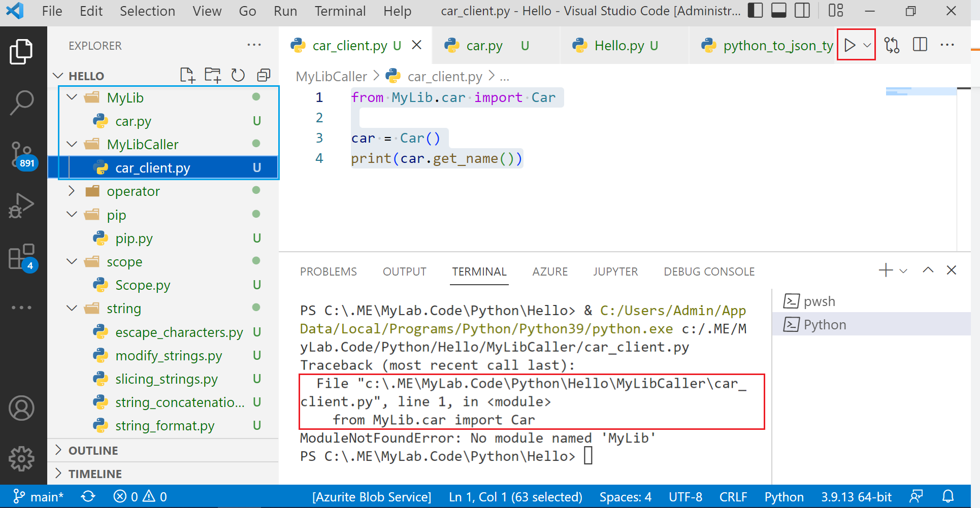
Task: Open notifications bell in status bar
Action: tap(948, 496)
